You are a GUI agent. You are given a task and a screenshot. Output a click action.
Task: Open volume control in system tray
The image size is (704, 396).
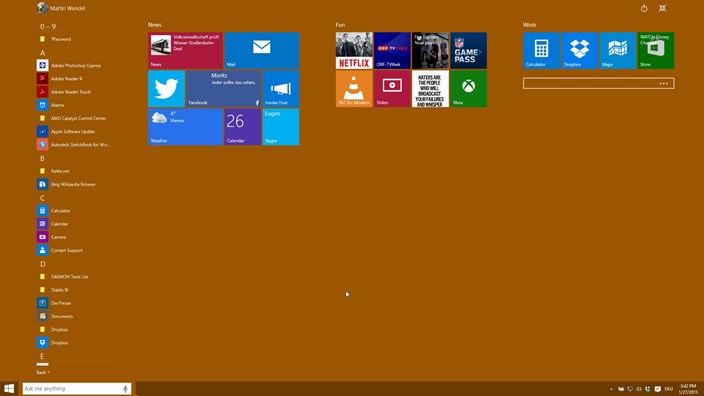638,389
